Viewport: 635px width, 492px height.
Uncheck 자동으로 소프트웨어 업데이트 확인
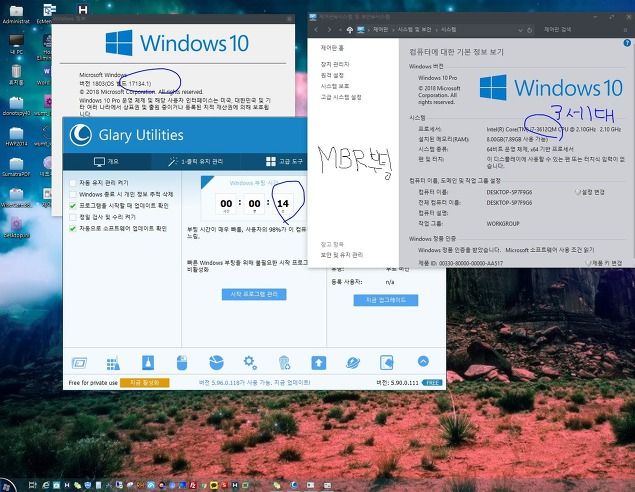click(x=73, y=228)
